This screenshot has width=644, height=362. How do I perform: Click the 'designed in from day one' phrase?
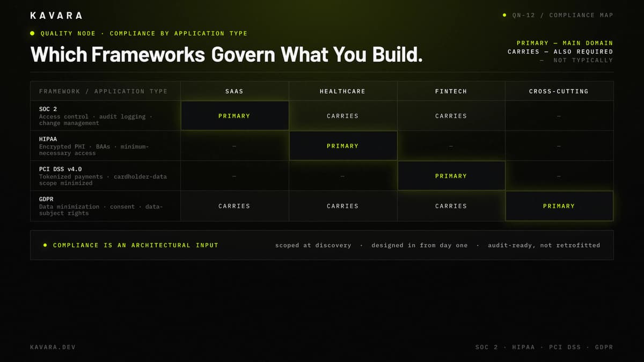coord(420,245)
